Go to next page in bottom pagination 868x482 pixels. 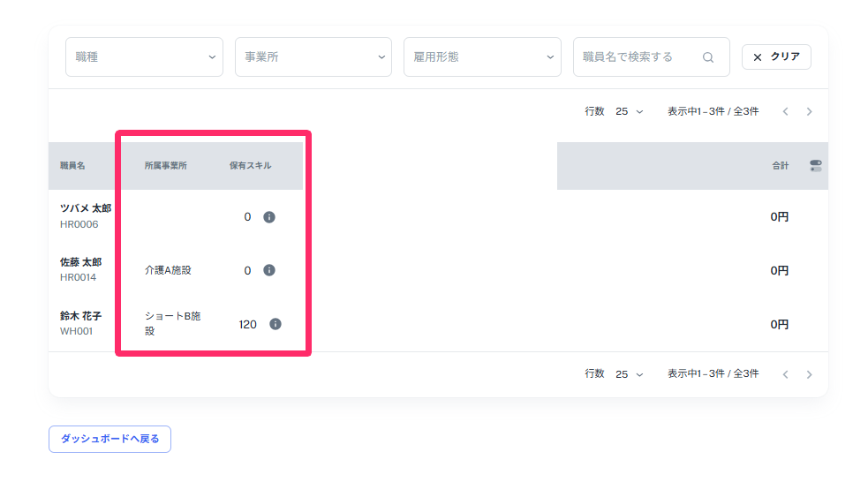click(x=810, y=374)
